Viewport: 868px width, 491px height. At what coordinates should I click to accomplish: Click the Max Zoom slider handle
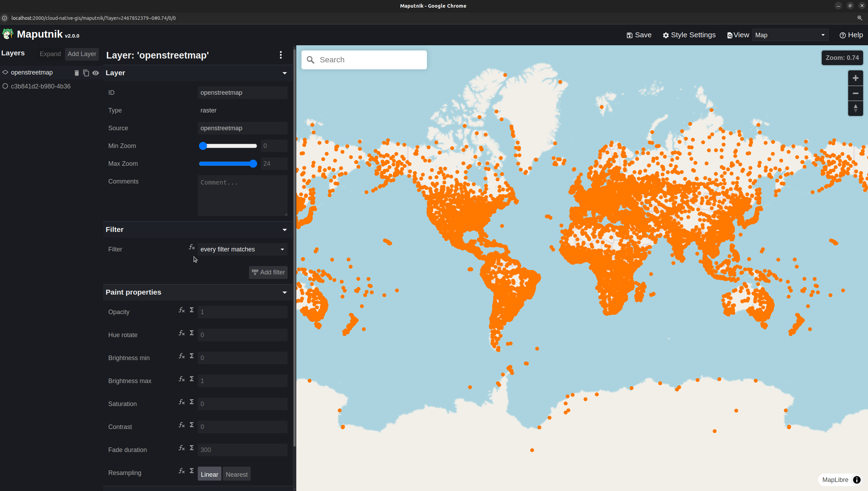point(253,164)
